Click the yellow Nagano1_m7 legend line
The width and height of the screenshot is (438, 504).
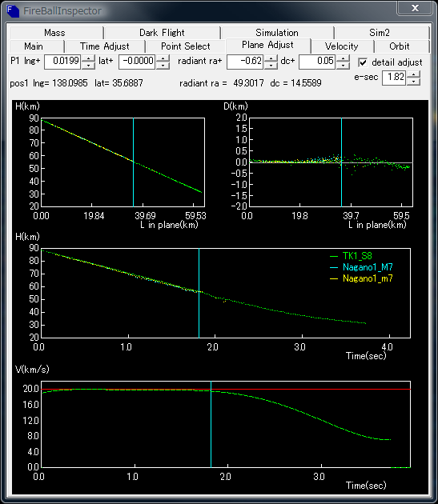pos(334,278)
